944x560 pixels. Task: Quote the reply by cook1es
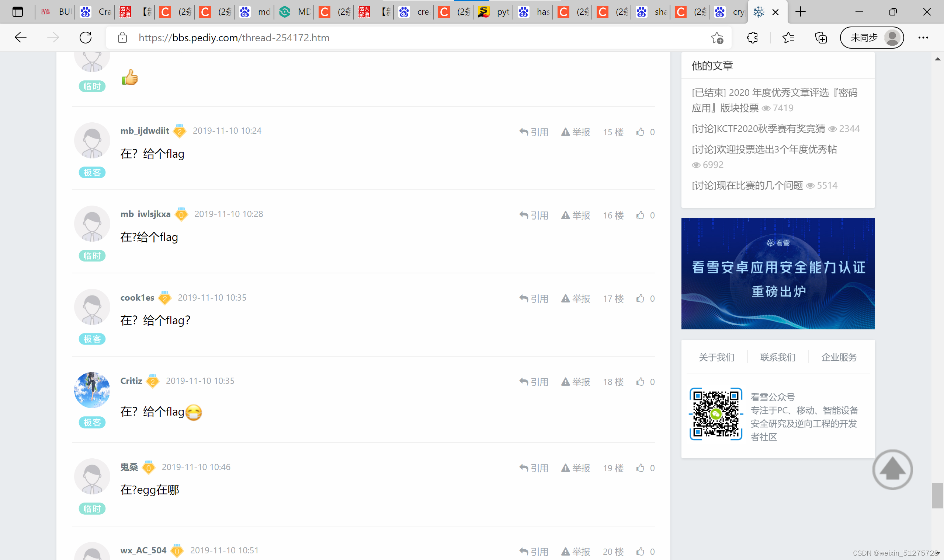tap(534, 299)
